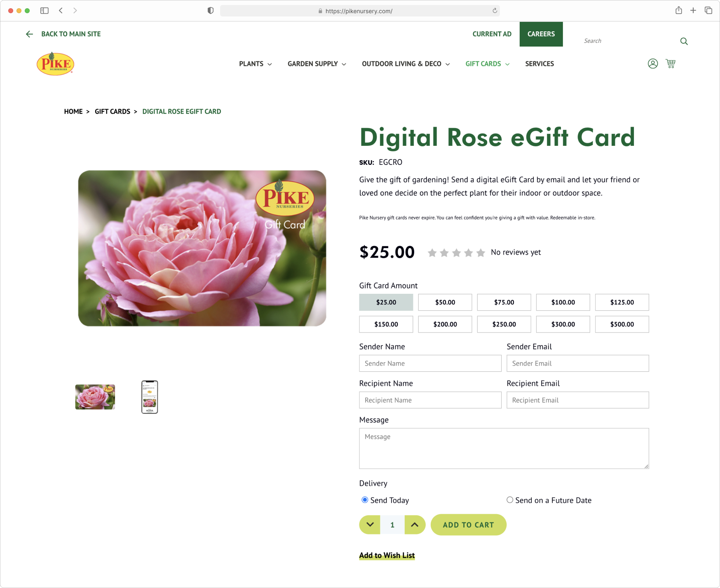Open the Careers tab
Image resolution: width=720 pixels, height=588 pixels.
(541, 34)
